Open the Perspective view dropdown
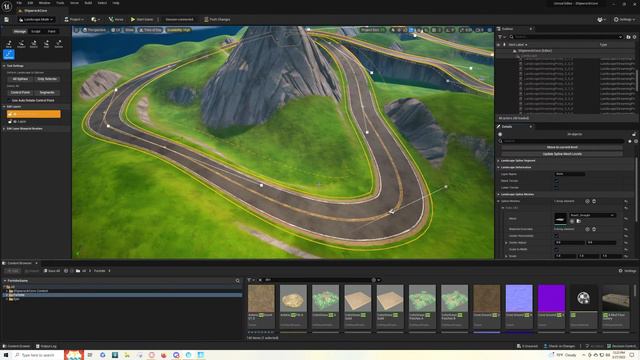 pos(94,30)
